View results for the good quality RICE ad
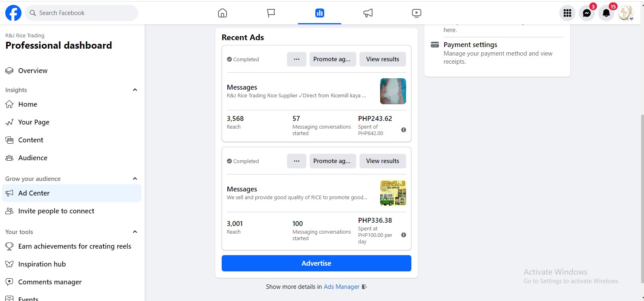Viewport: 644px width, 301px height. [383, 161]
